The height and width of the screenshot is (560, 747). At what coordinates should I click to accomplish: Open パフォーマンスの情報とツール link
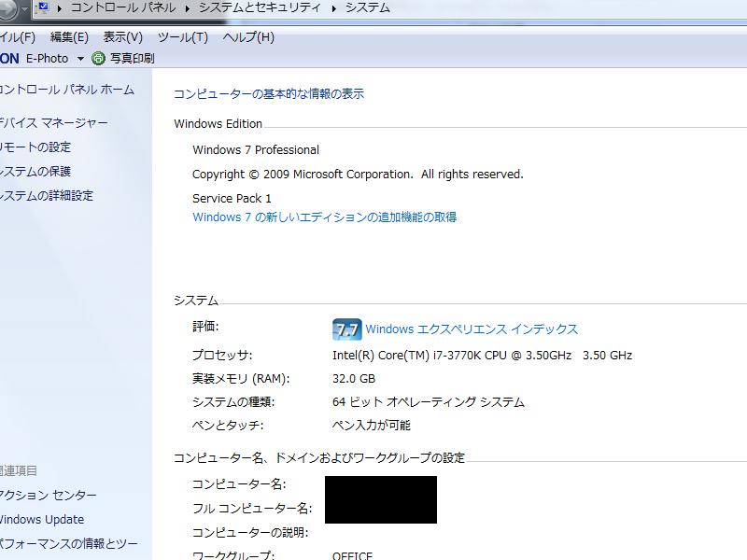(68, 543)
